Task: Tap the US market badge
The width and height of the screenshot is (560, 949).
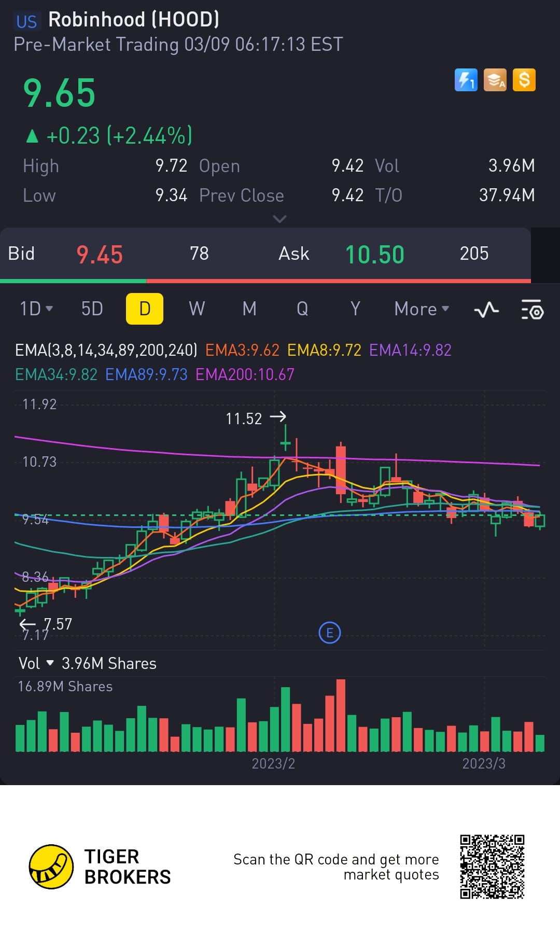Action: [x=26, y=21]
